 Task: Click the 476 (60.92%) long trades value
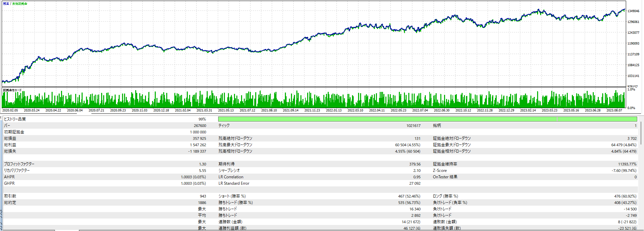coord(625,196)
